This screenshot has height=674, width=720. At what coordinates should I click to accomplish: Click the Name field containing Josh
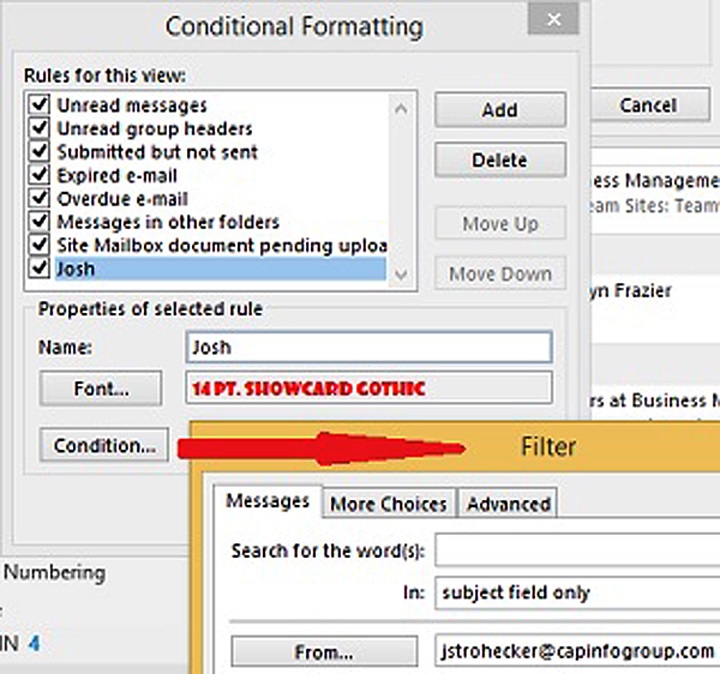(x=368, y=347)
